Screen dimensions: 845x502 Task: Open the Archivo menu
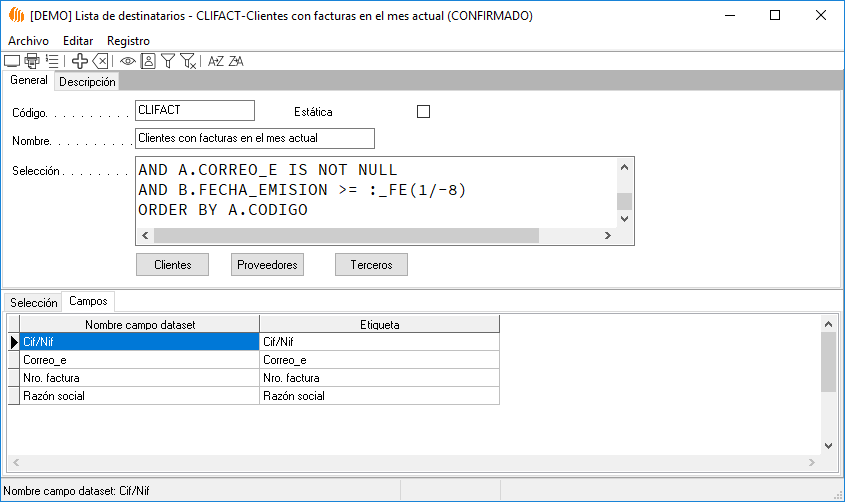tap(28, 41)
